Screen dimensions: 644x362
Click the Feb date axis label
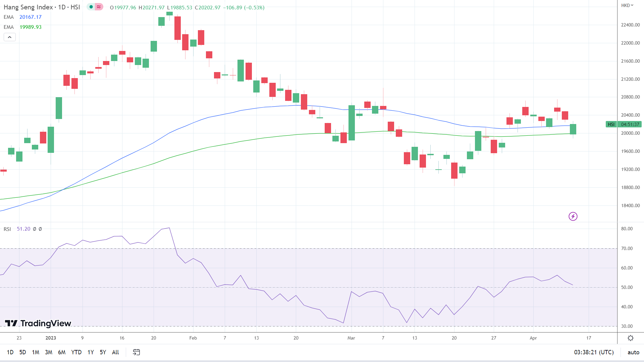193,338
